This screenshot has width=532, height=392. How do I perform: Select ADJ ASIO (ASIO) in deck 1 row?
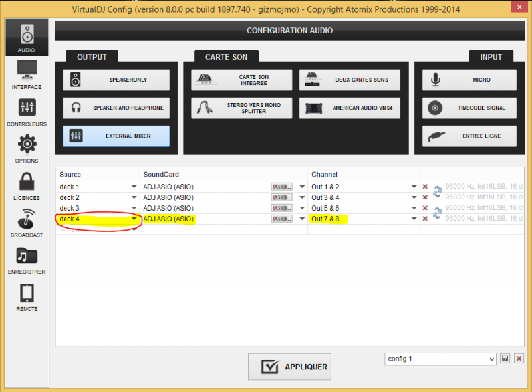pos(168,187)
